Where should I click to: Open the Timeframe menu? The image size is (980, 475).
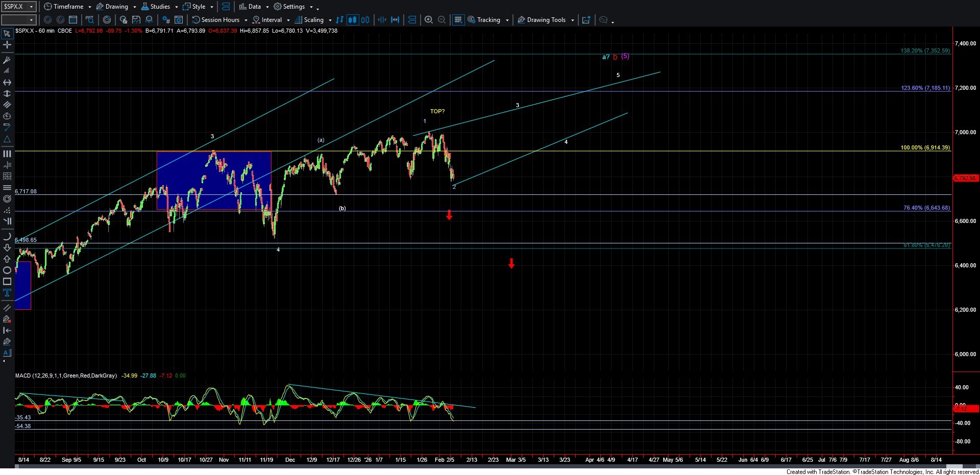67,7
